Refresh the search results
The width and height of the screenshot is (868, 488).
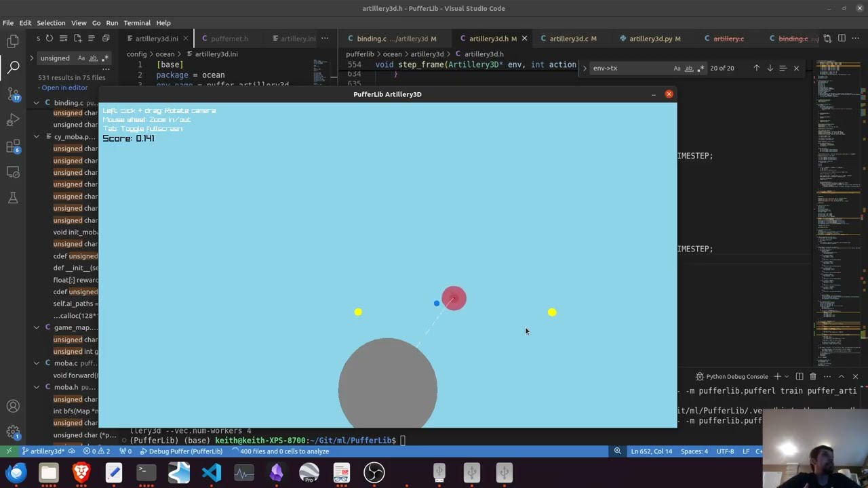tap(49, 39)
